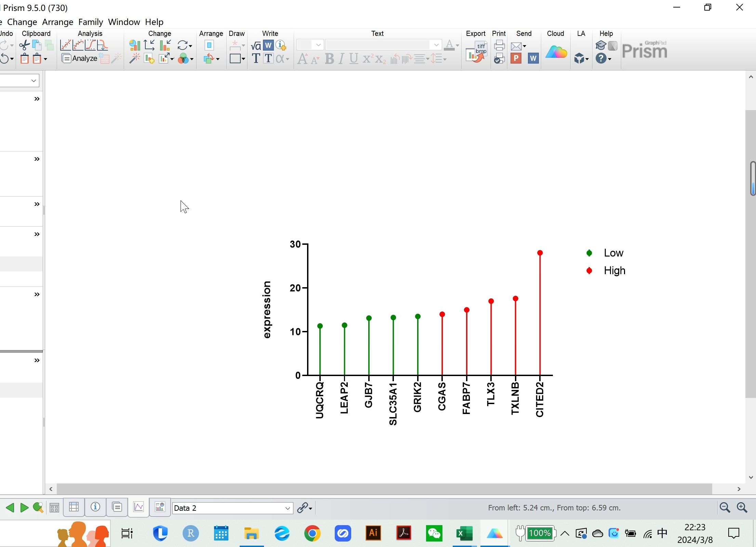Click the Cut scissors icon

point(24,45)
